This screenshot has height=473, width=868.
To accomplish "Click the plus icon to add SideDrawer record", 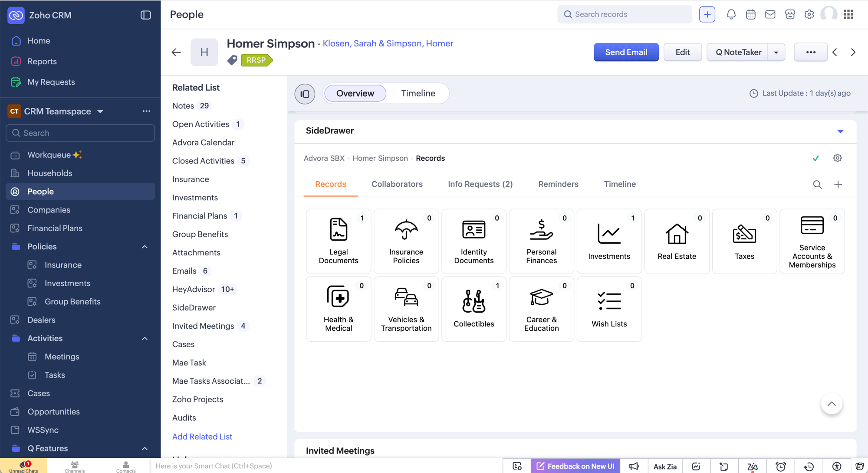I will (838, 185).
